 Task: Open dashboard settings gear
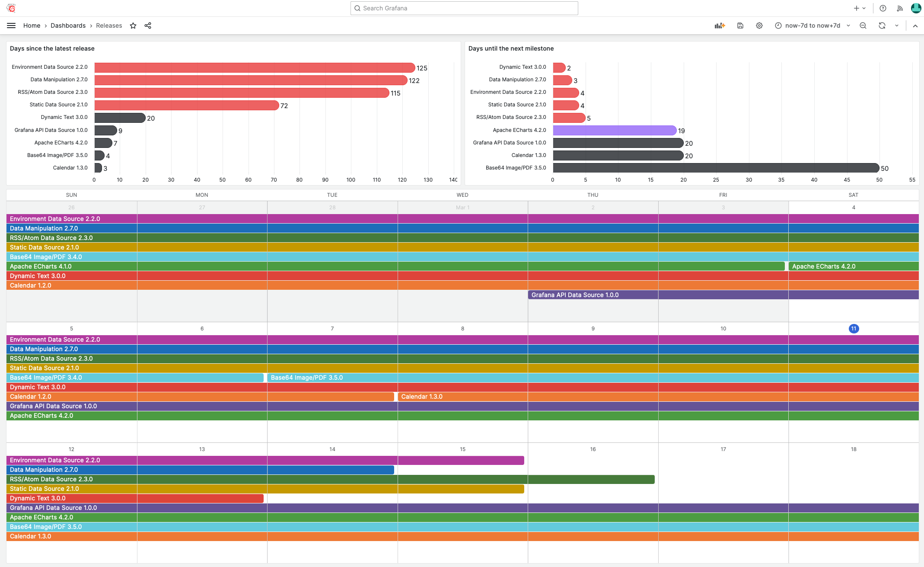coord(759,26)
